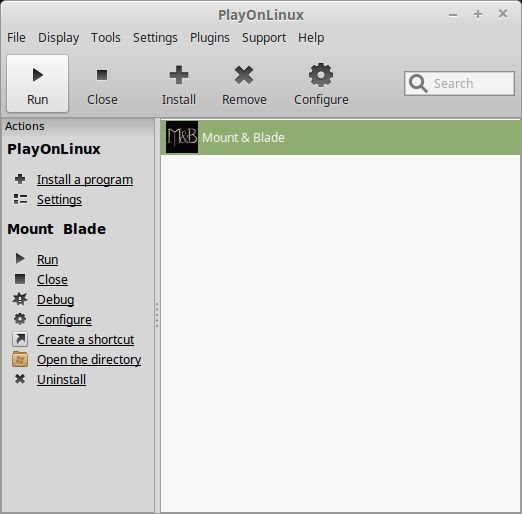Open the Tools menu

[106, 38]
